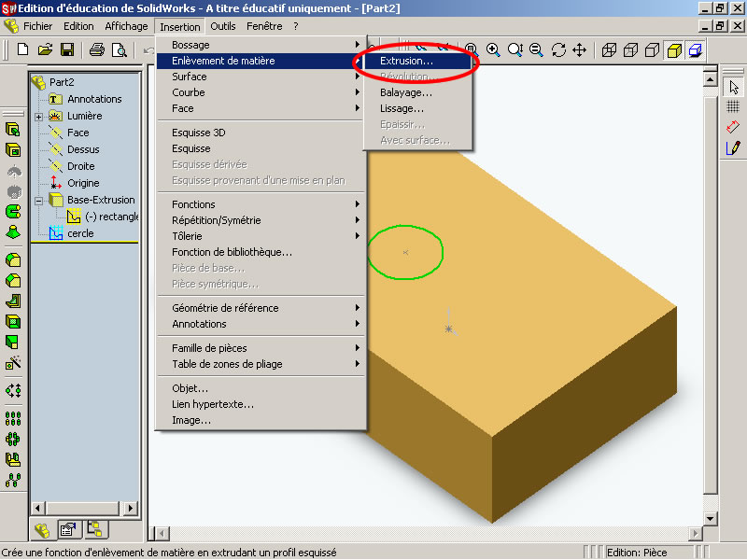Switch to the ConfigurationManager tab
Image resolution: width=747 pixels, height=560 pixels.
click(95, 529)
